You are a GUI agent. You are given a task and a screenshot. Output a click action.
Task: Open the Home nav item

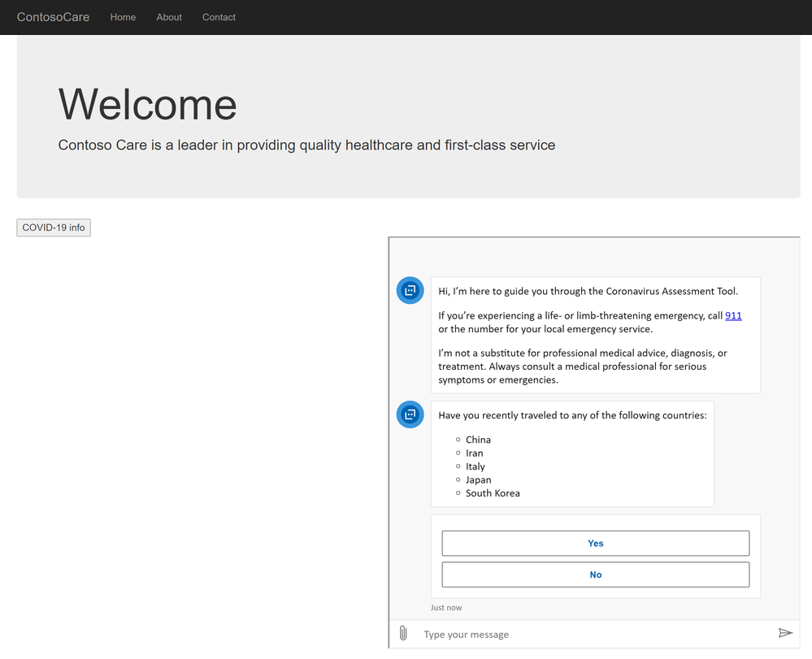(123, 17)
